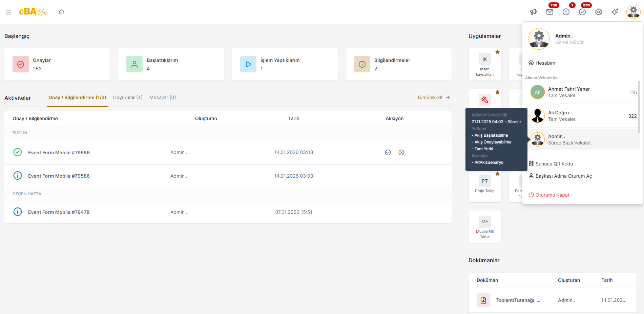Approve Event Form Mobile #79586 with checkmark
The height and width of the screenshot is (314, 644).
pos(388,153)
